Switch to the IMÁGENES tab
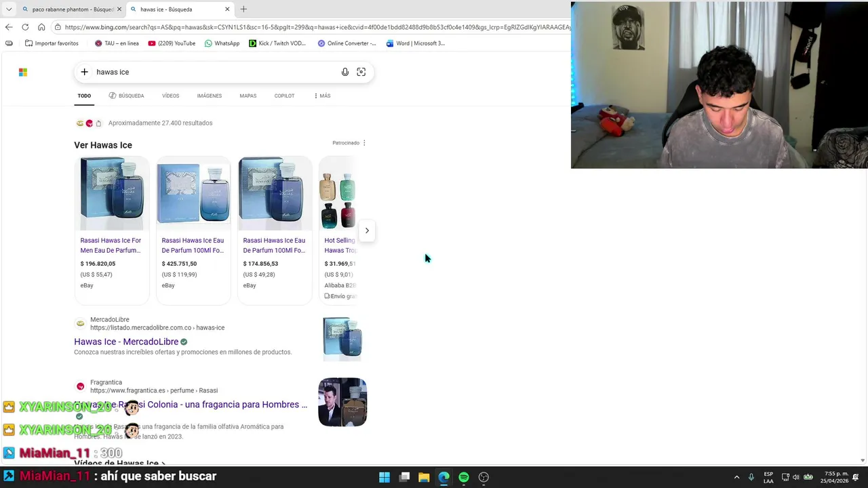 (x=210, y=96)
